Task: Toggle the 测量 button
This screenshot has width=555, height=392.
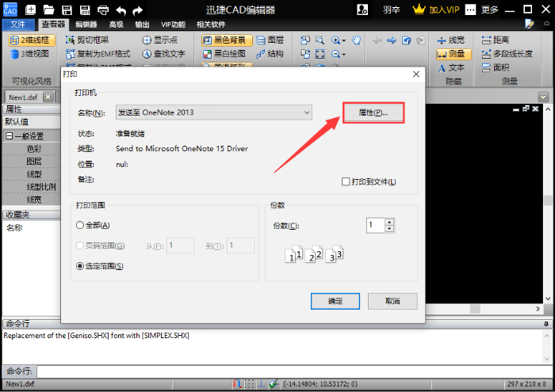Action: [454, 54]
